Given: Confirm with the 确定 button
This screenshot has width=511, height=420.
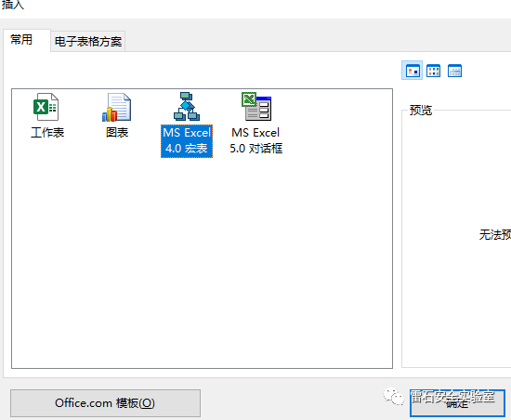Looking at the screenshot, I should click(457, 403).
